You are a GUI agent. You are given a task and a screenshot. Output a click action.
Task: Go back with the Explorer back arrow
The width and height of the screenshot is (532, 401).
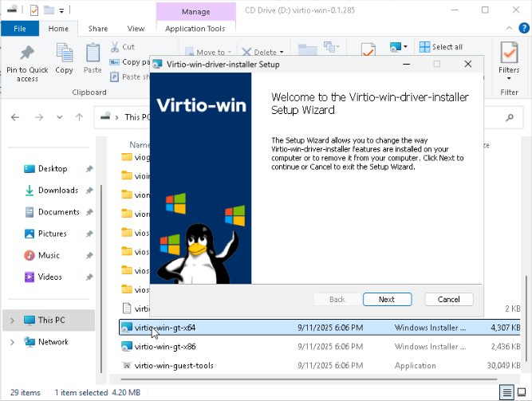15,117
